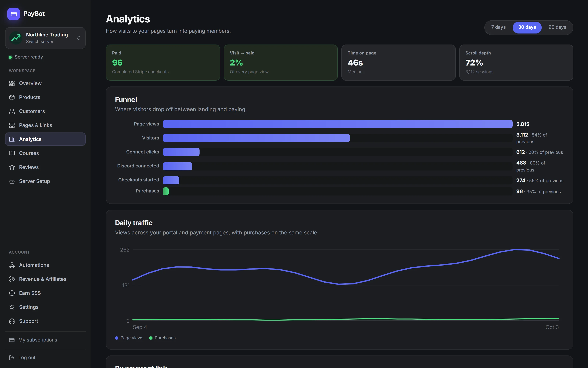Screen dimensions: 588x368
Task: Click the Automations icon
Action: click(x=12, y=265)
